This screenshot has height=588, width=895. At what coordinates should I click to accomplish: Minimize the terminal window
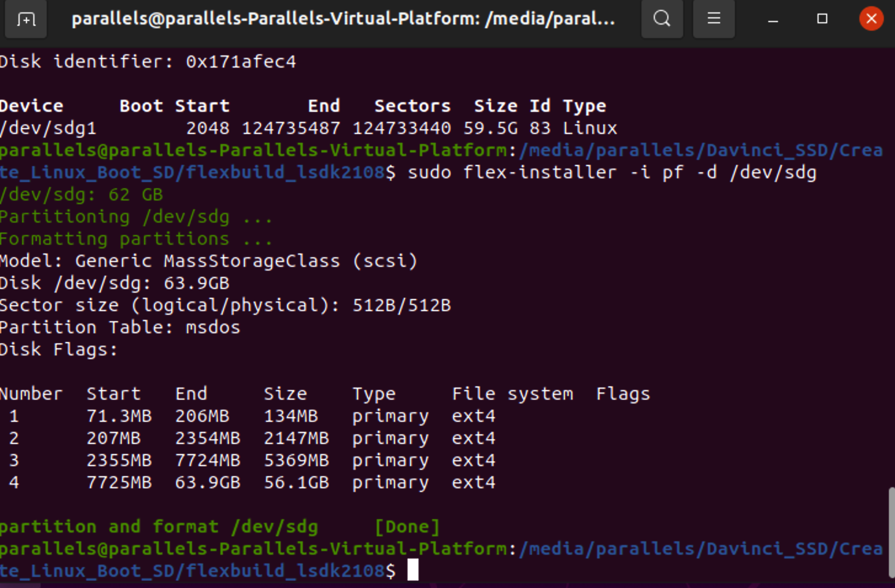[773, 19]
